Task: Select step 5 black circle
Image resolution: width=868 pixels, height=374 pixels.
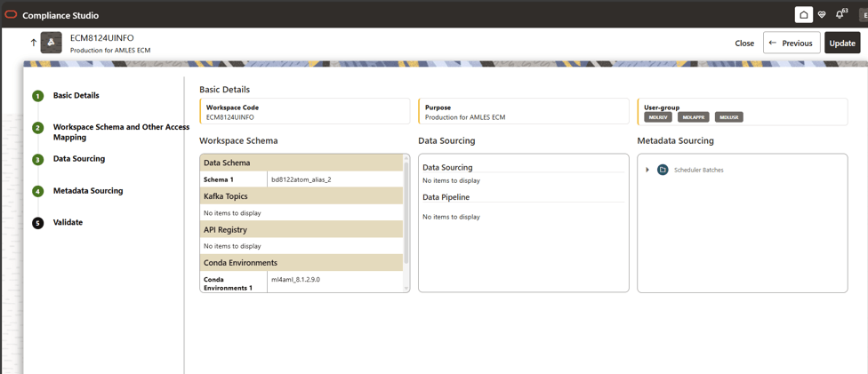Action: [x=37, y=223]
